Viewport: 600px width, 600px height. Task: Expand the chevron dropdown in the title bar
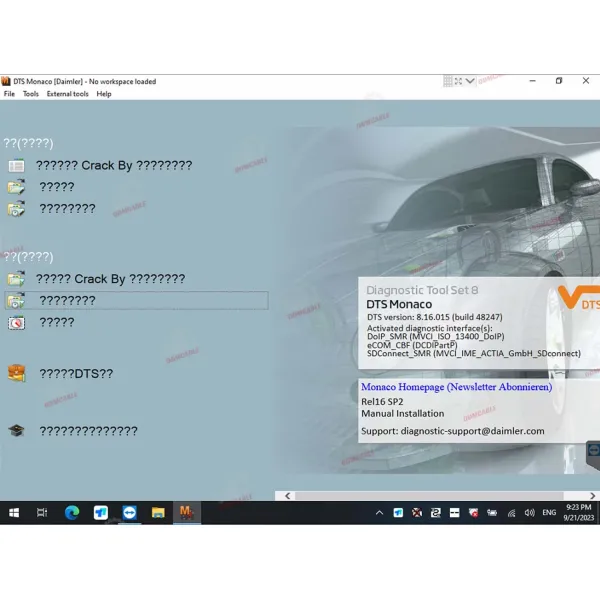[470, 81]
